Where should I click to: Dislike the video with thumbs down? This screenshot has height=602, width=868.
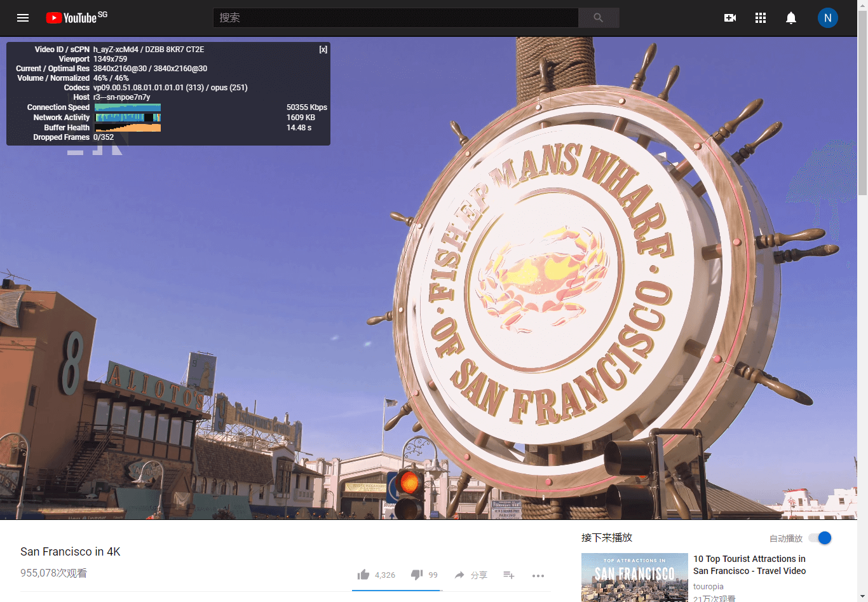[x=417, y=575]
